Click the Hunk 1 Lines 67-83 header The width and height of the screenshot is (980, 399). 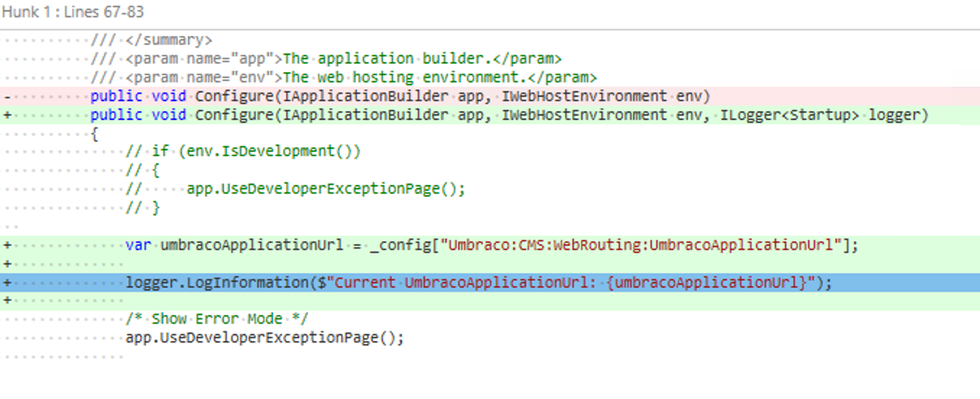pos(74,13)
